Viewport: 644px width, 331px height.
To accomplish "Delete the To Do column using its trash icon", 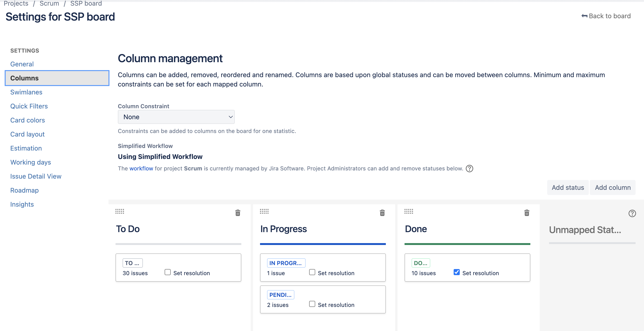I will (238, 213).
